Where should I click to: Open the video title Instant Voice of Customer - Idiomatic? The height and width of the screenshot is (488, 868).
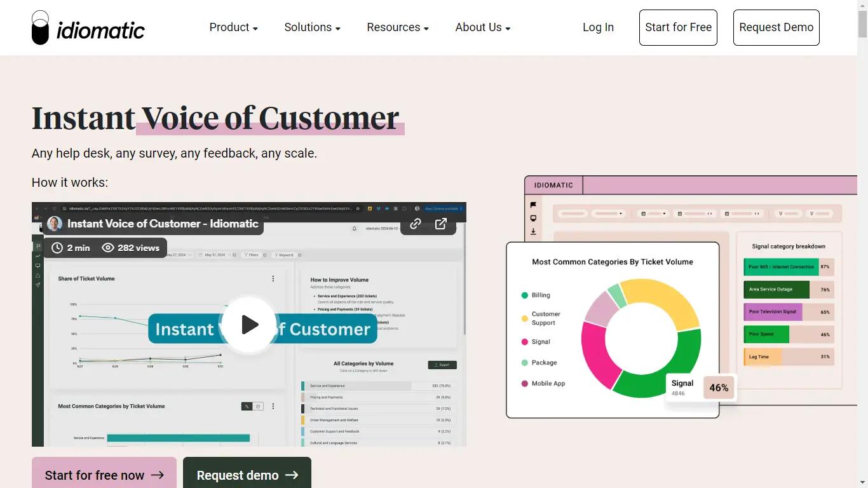click(x=163, y=224)
